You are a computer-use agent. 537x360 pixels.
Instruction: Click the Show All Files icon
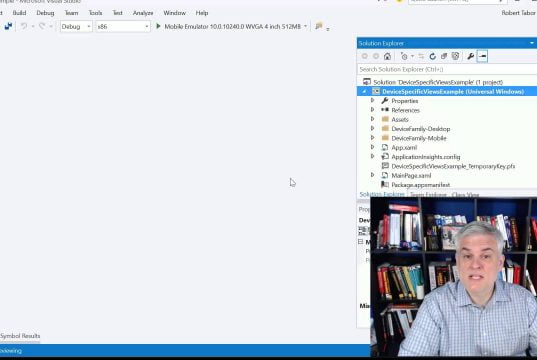pyautogui.click(x=455, y=56)
